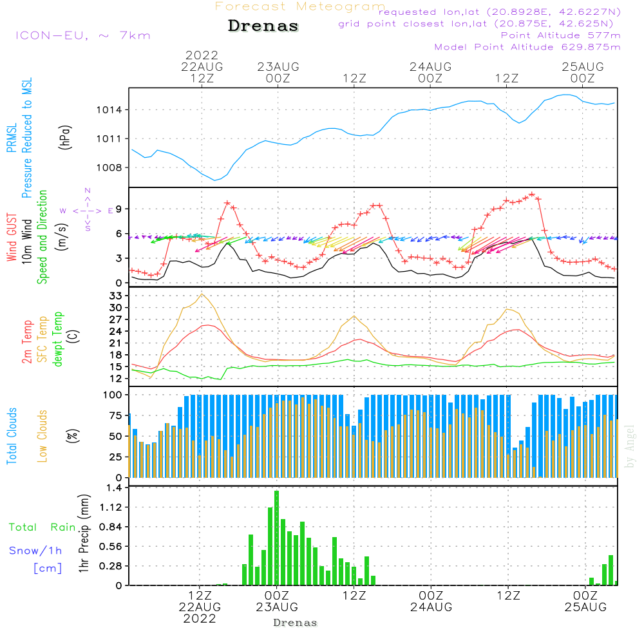Click the green Total Rain legend label

click(42, 527)
